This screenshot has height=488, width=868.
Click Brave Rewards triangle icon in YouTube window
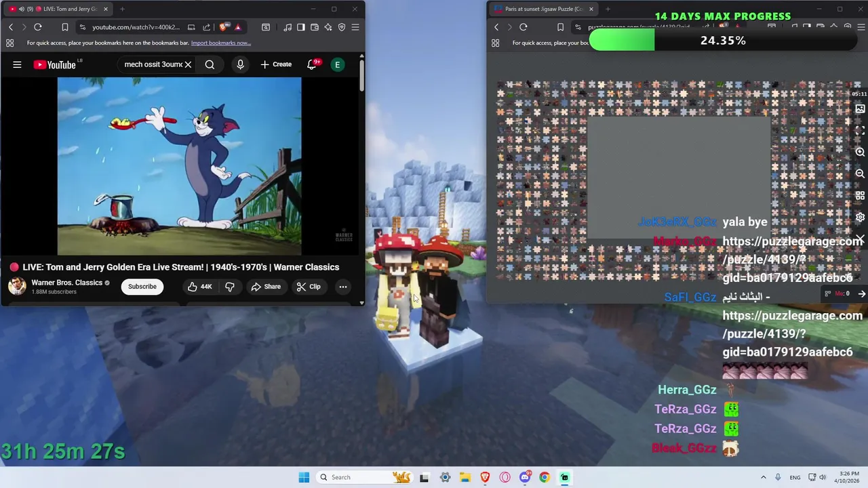tap(238, 27)
